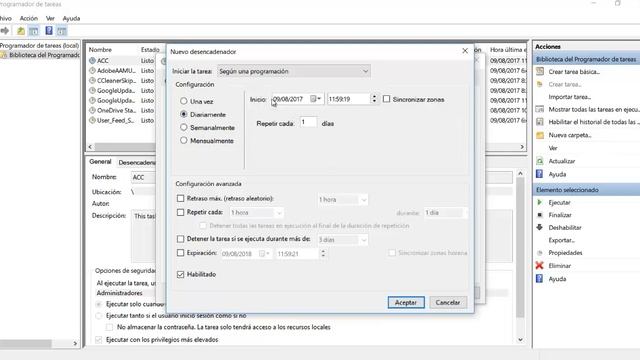Viewport: 640px width, 360px height.
Task: Open the durante 1 día dropdown
Action: click(x=446, y=213)
